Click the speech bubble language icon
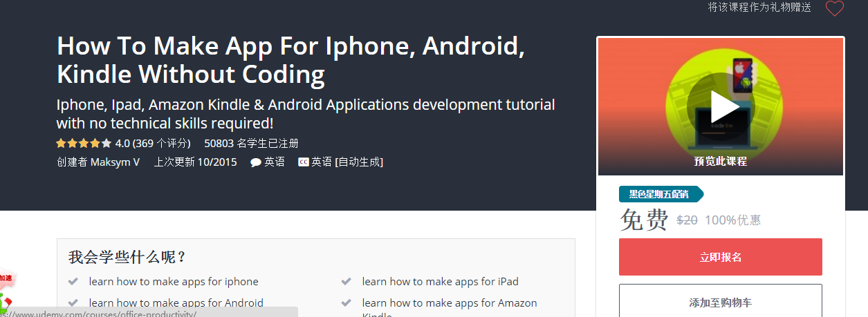The height and width of the screenshot is (317, 868). 255,163
